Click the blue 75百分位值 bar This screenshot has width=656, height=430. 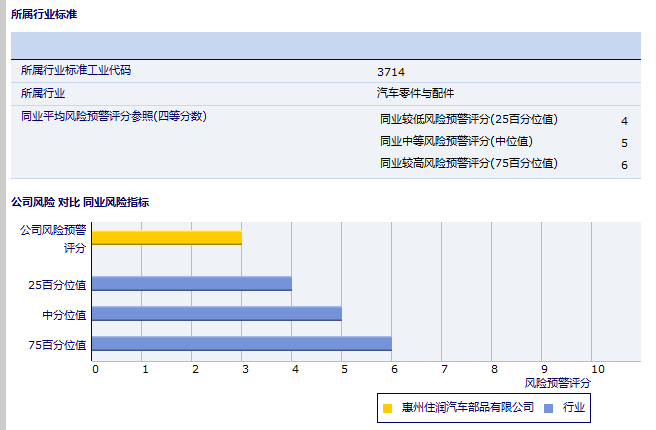pos(242,344)
